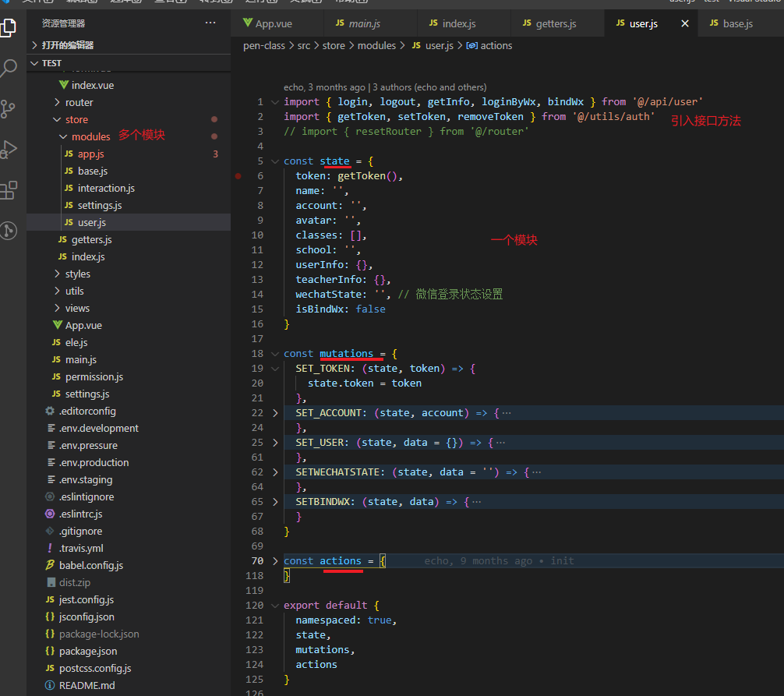Open the Run and Debug icon
Screen dimensions: 784x696
pyautogui.click(x=8, y=149)
